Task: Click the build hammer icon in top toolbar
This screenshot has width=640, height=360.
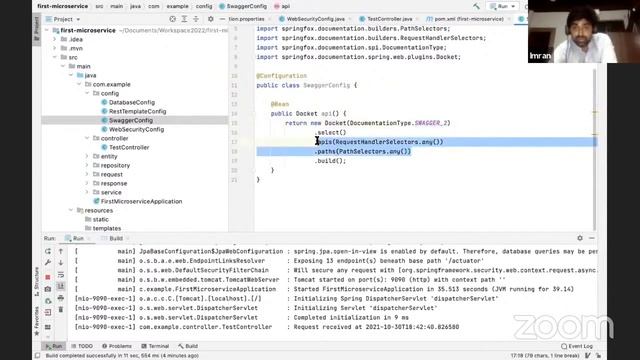Action: [476, 6]
